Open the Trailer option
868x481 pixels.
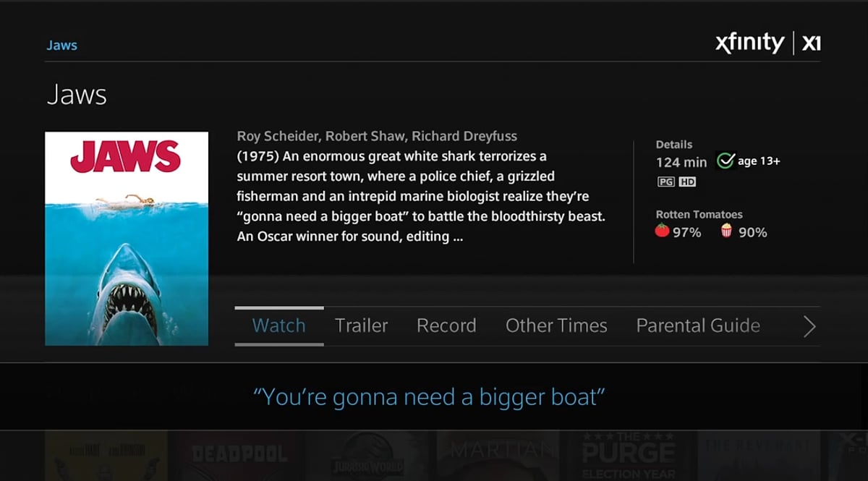tap(361, 325)
